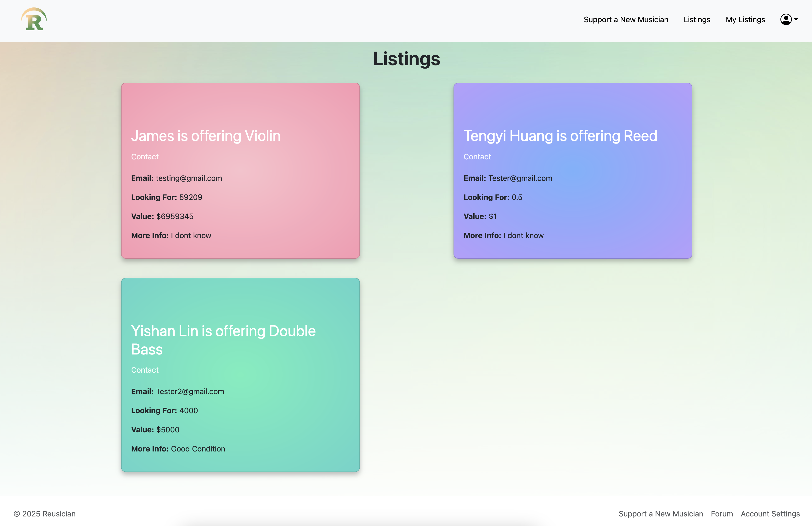Go to Listings in navbar
Image resolution: width=812 pixels, height=526 pixels.
tap(697, 20)
